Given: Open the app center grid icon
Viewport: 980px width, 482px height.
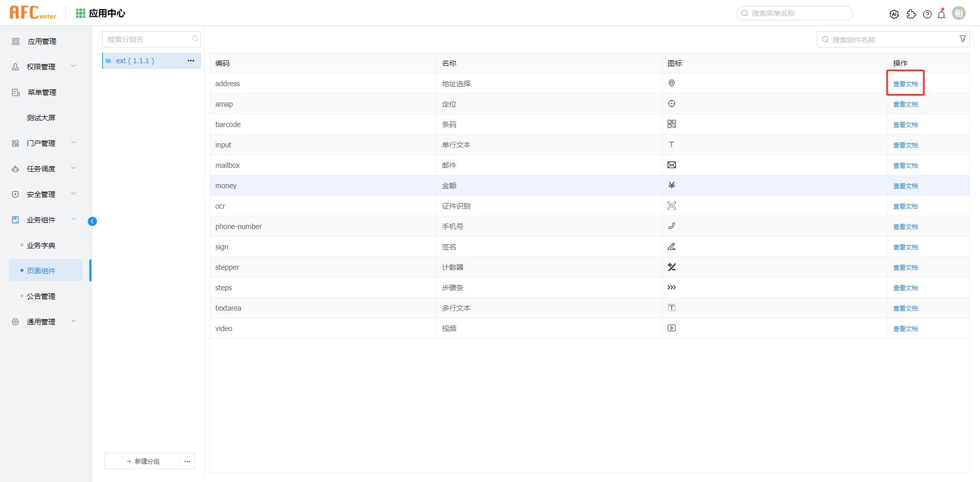Looking at the screenshot, I should point(81,13).
